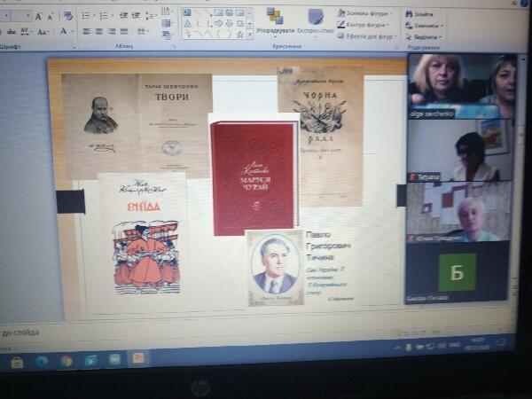This screenshot has width=532, height=399.
Task: Open Контур фігури shape outline
Action: [x=364, y=25]
